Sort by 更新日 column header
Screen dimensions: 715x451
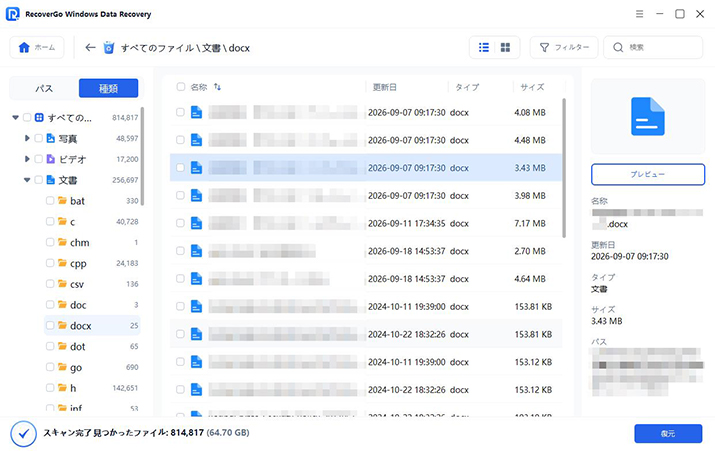(x=384, y=87)
